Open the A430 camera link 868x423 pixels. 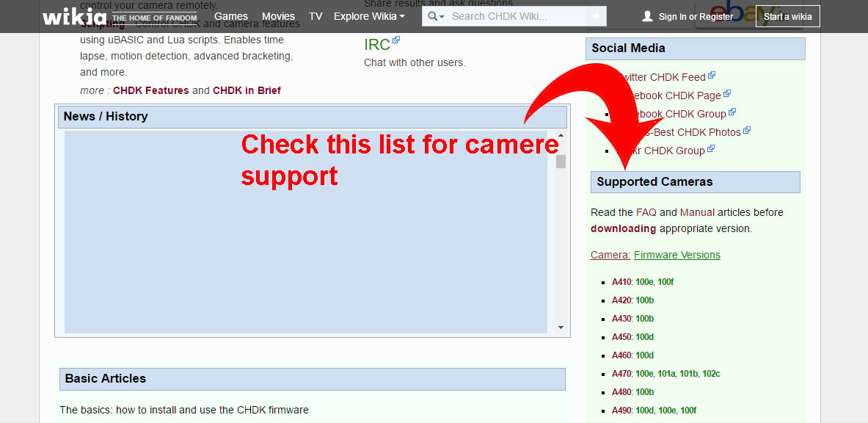pyautogui.click(x=621, y=319)
